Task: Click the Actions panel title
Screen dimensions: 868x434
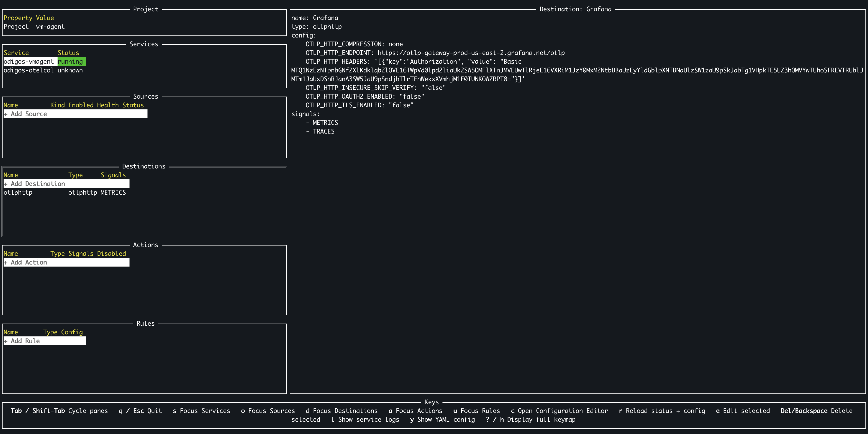Action: (145, 245)
